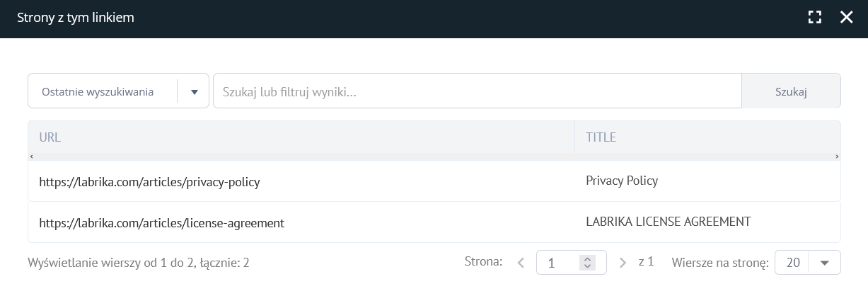Open the Wiersze na stronę dropdown
The width and height of the screenshot is (868, 296).
pyautogui.click(x=808, y=263)
